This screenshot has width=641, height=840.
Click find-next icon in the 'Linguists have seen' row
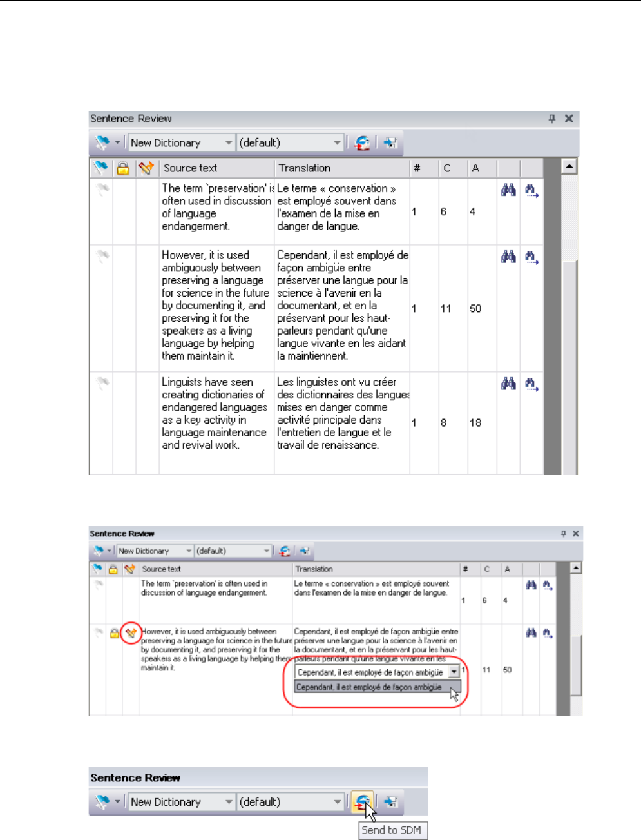click(531, 384)
